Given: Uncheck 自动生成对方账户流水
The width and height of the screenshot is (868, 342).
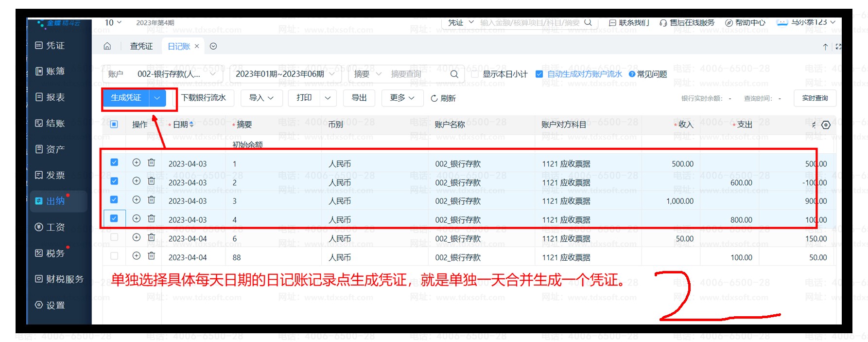Looking at the screenshot, I should point(539,74).
